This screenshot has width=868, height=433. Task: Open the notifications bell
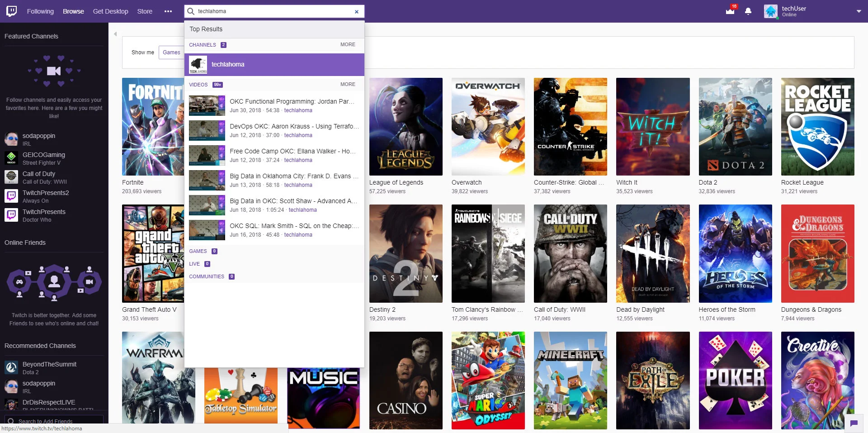tap(748, 11)
